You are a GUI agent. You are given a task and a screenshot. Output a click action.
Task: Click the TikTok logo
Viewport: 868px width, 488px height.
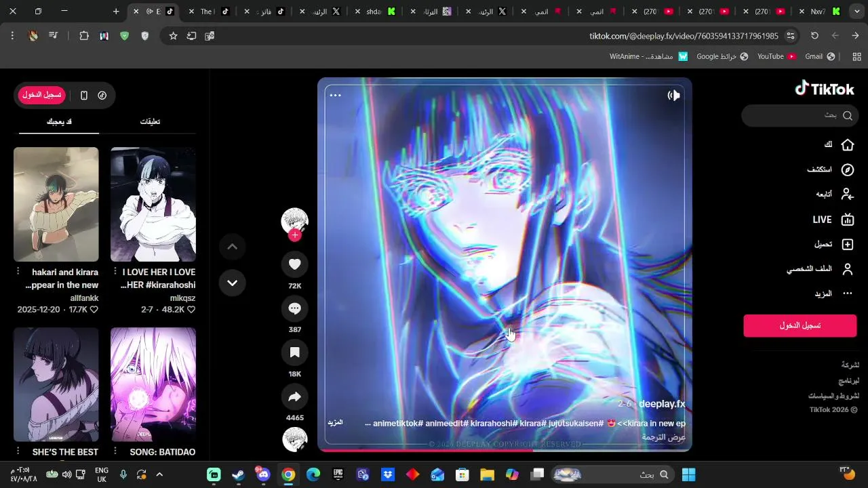pos(825,89)
